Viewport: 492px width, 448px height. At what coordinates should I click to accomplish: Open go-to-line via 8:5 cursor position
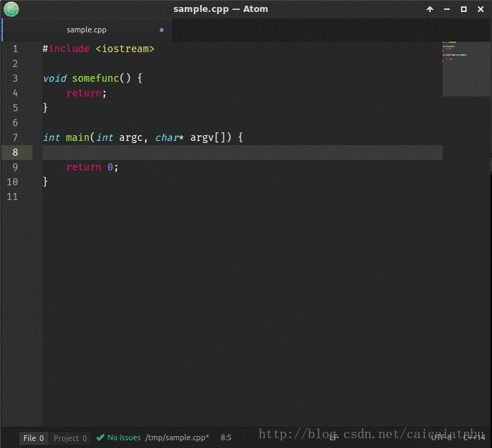tap(226, 437)
